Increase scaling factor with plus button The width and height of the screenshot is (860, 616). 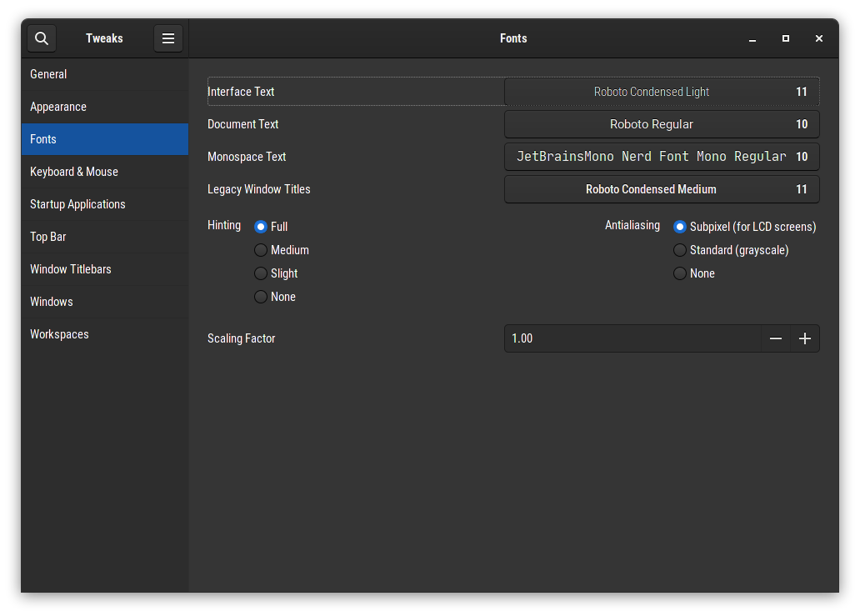coord(805,338)
